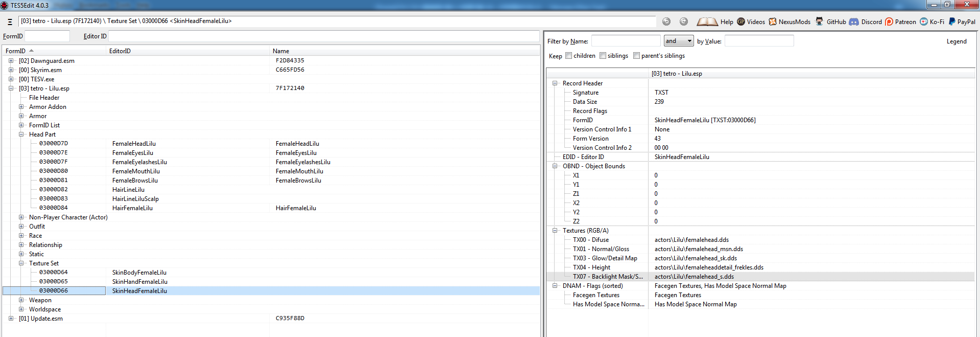
Task: Collapse the Head Part group
Action: pos(21,134)
